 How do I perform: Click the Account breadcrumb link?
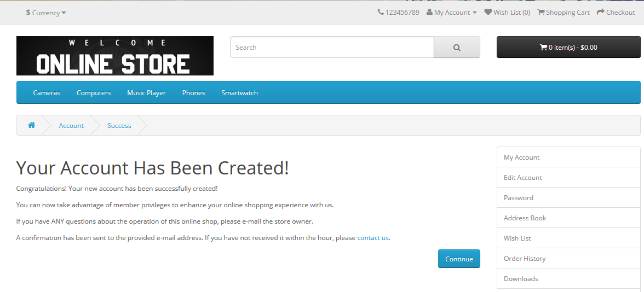pyautogui.click(x=71, y=126)
